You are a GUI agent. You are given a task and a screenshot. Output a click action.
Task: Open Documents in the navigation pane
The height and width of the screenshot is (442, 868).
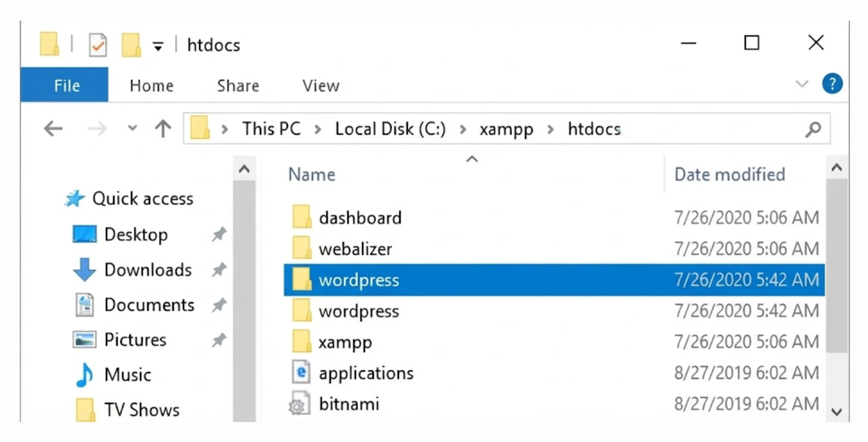point(150,305)
